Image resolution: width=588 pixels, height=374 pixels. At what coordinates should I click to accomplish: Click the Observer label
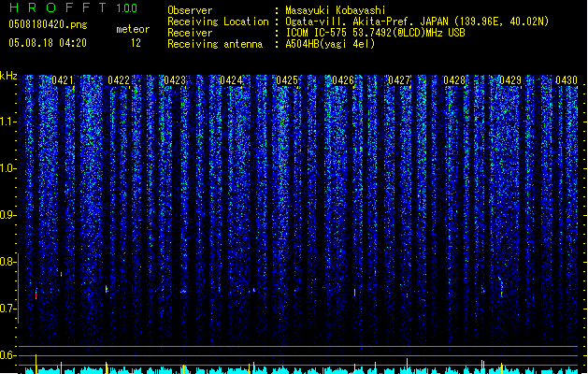(190, 10)
